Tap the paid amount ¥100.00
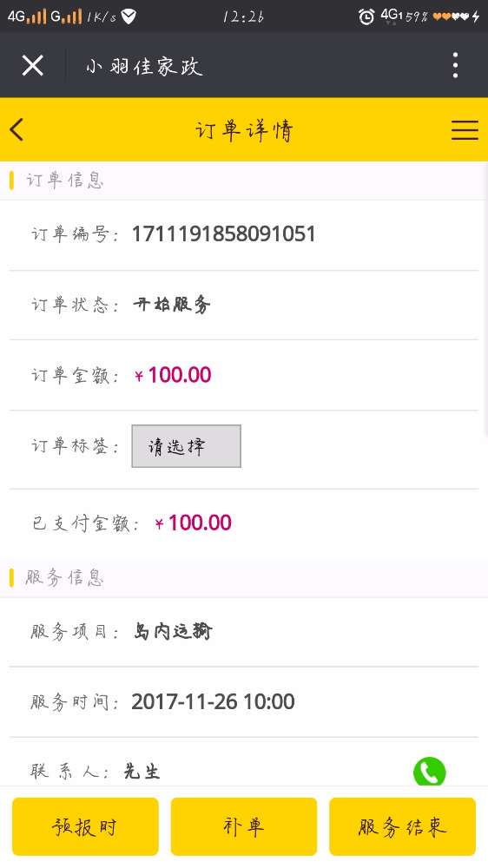Image resolution: width=488 pixels, height=868 pixels. pyautogui.click(x=193, y=523)
